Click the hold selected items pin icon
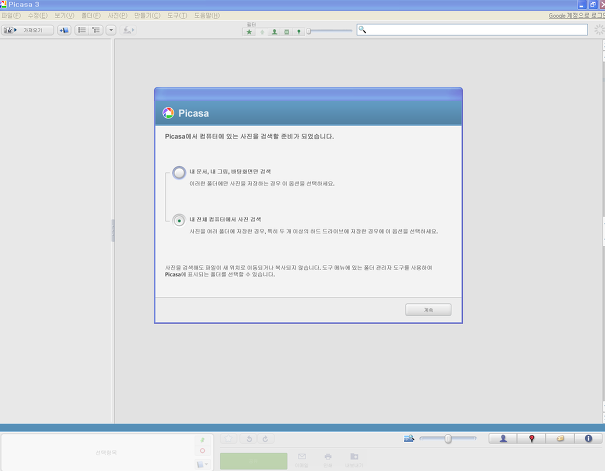Screen dimensions: 605x471 pos(203,440)
